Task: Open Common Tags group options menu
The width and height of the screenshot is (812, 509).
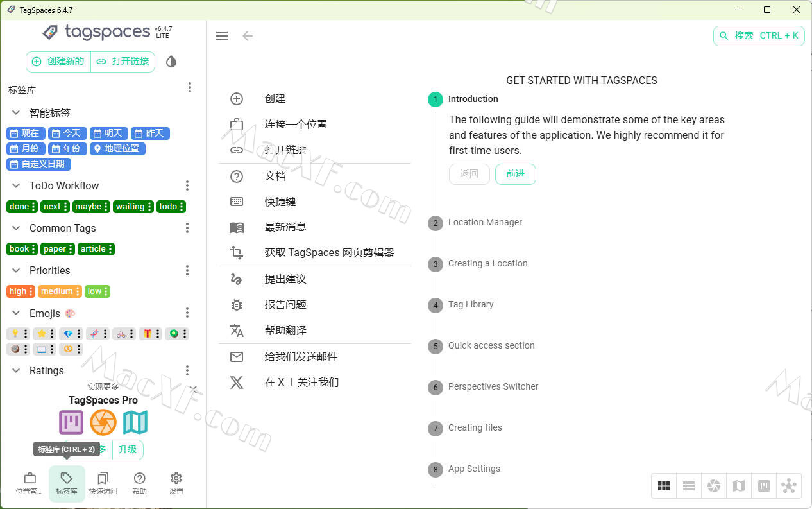Action: (x=187, y=228)
